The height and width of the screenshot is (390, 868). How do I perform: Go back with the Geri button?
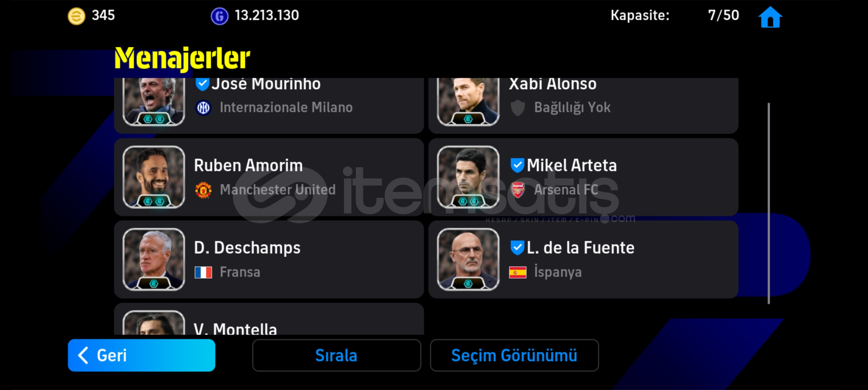click(x=141, y=355)
